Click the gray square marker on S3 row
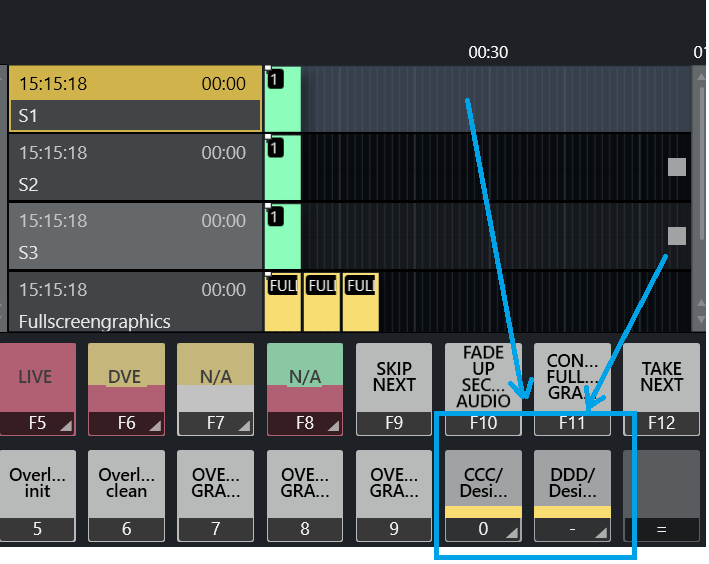709x564 pixels. click(x=677, y=235)
